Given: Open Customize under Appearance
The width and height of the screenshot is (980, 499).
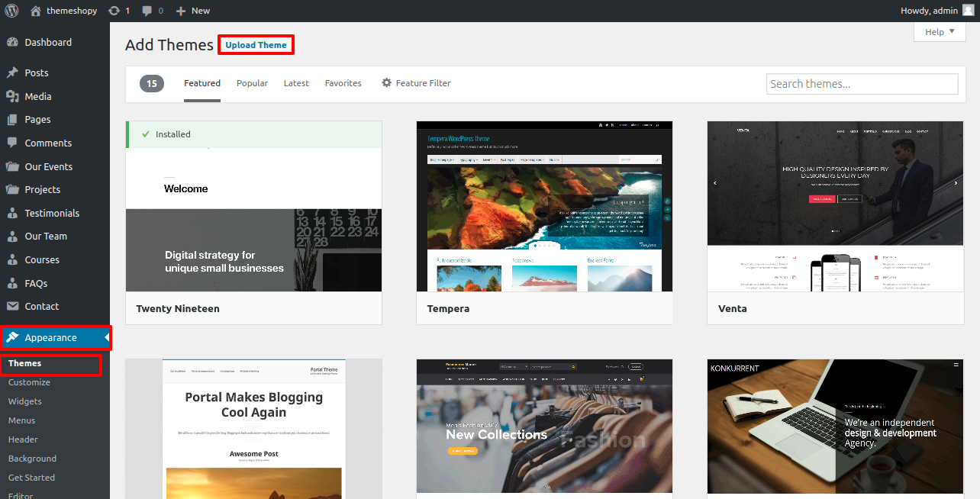Looking at the screenshot, I should (x=29, y=382).
